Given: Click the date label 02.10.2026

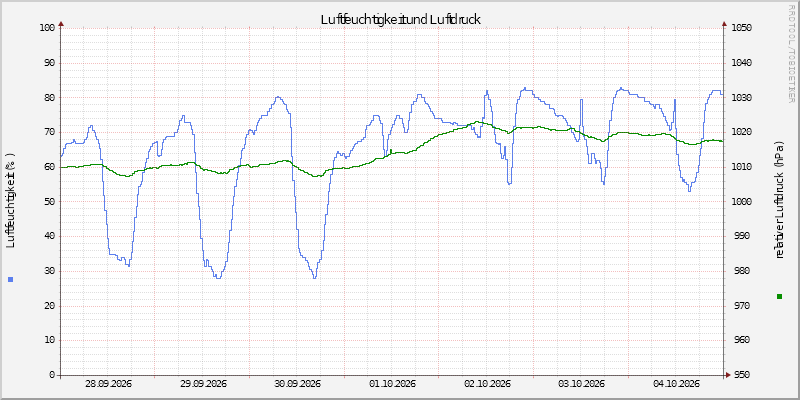Looking at the screenshot, I should 488,384.
